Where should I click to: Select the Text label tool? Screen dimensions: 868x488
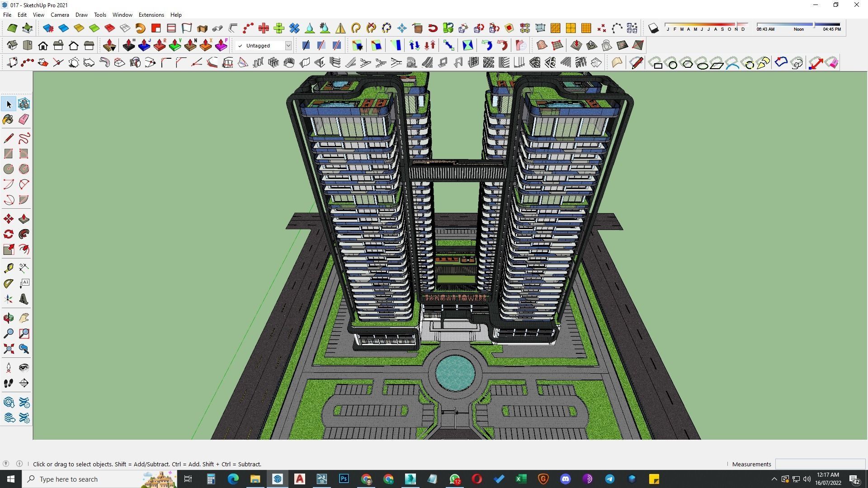[24, 284]
